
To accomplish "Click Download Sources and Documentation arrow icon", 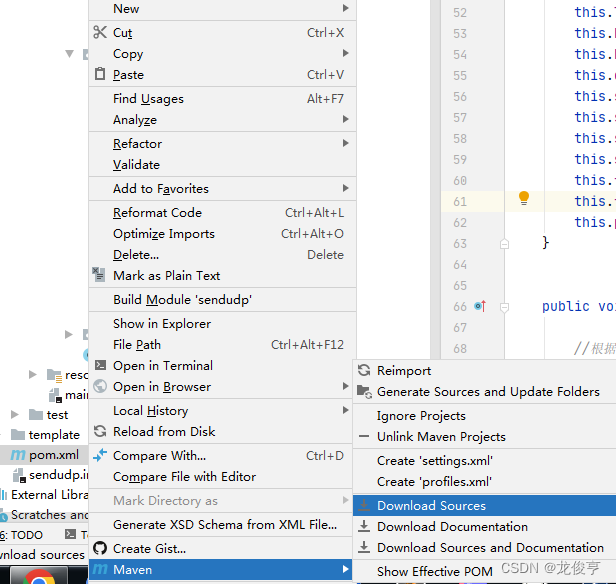I will pos(364,547).
